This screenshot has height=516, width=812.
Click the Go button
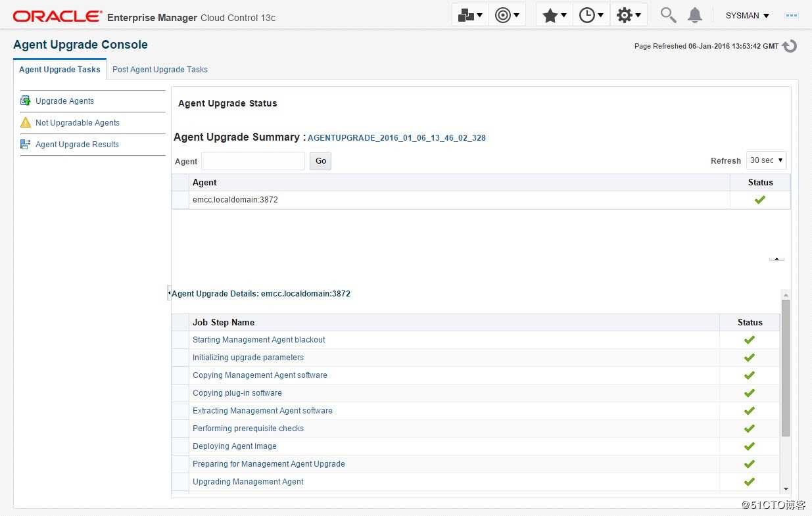[x=320, y=161]
